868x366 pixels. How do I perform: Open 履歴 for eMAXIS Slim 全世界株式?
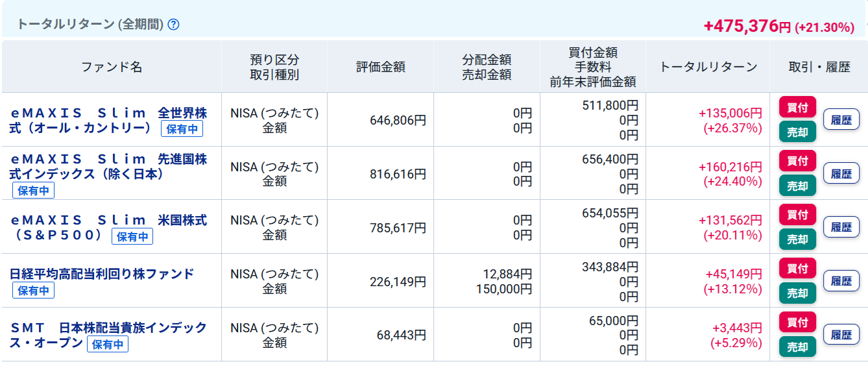[841, 119]
